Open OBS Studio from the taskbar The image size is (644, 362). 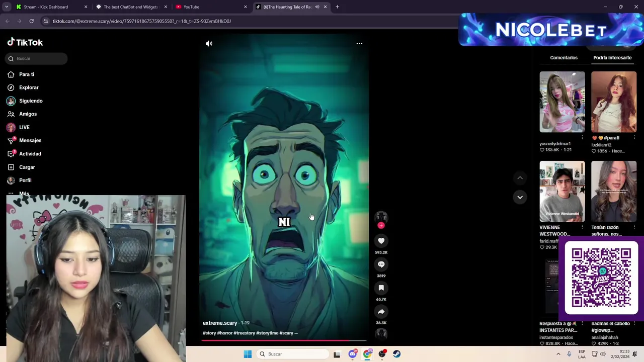(382, 354)
